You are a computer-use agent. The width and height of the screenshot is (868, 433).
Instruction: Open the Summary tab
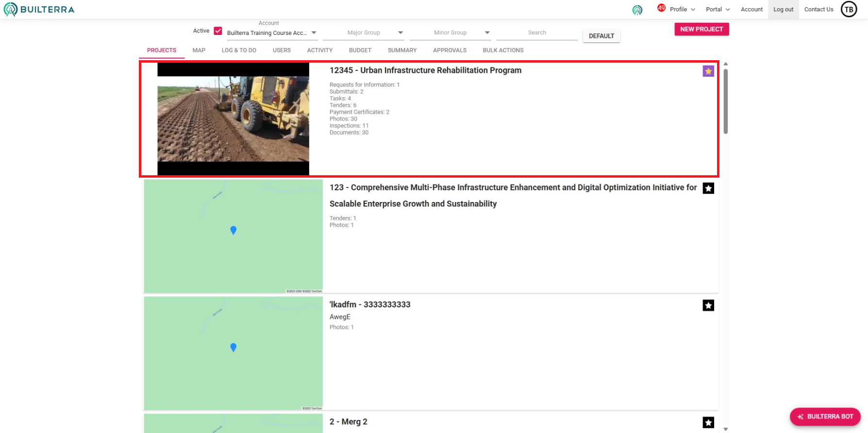[402, 50]
